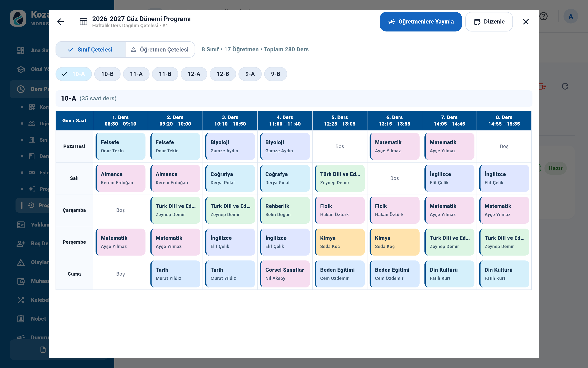The height and width of the screenshot is (368, 588).
Task: Click the Ana Sayfa dashboard sidebar icon
Action: click(21, 51)
